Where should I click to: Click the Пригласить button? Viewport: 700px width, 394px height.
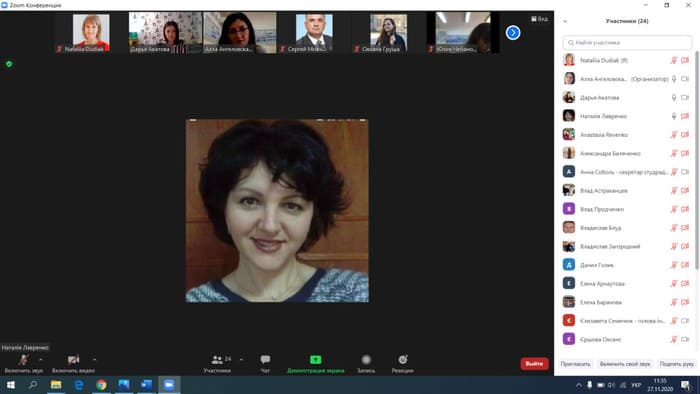[x=575, y=364]
